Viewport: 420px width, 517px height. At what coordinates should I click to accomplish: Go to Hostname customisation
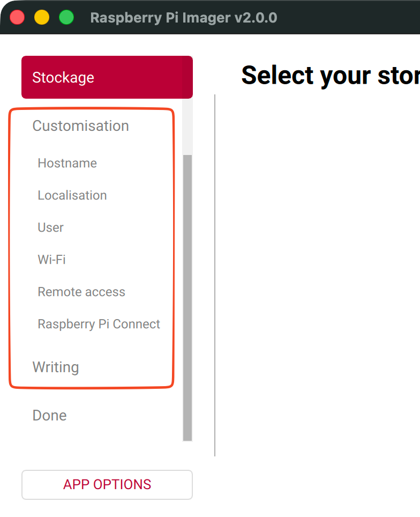pos(67,163)
